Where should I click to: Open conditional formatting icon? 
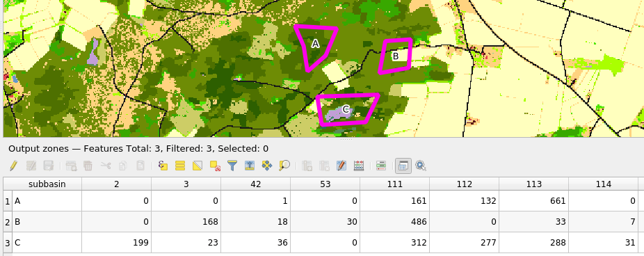(x=381, y=166)
